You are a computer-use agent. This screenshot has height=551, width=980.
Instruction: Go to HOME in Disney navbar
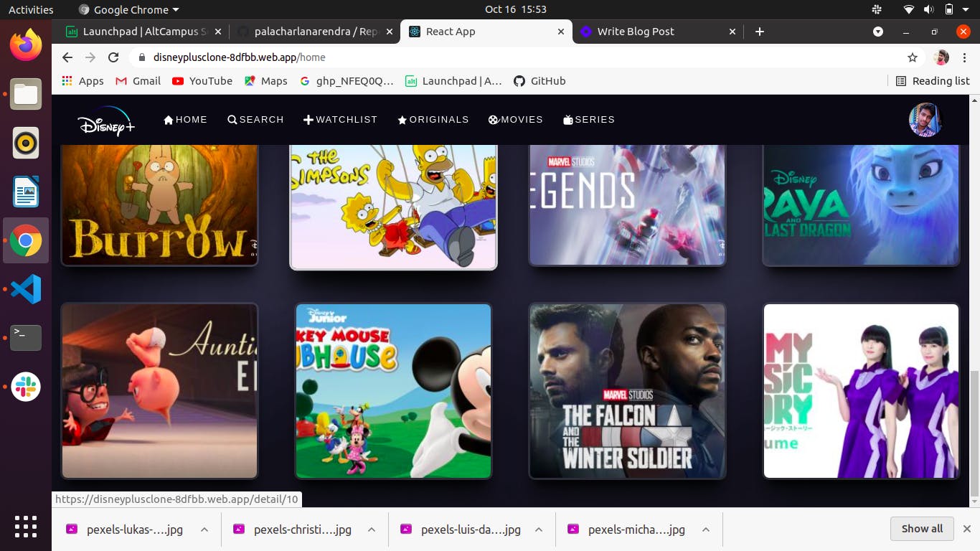pos(185,120)
